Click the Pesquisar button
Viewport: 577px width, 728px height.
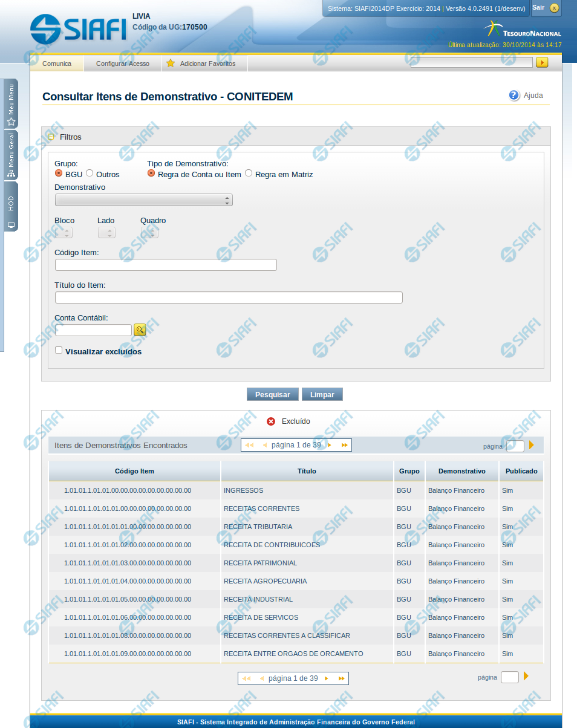tap(272, 394)
